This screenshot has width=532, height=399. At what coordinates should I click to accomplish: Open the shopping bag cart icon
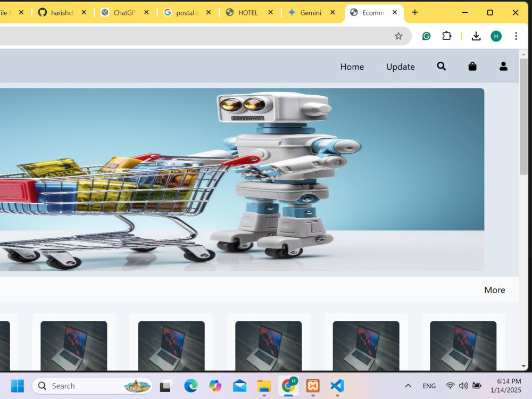coord(472,66)
